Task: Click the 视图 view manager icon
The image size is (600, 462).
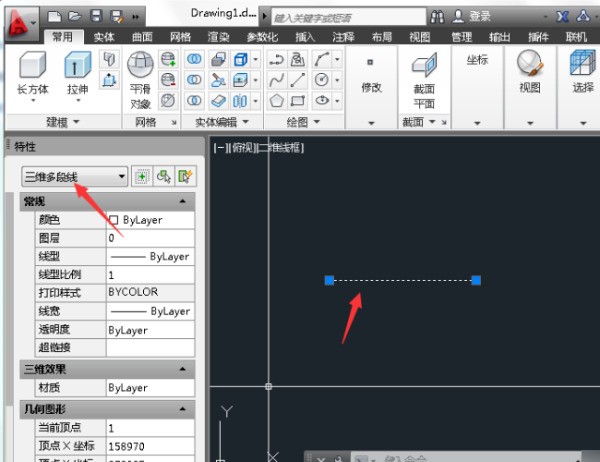Action: (x=529, y=70)
